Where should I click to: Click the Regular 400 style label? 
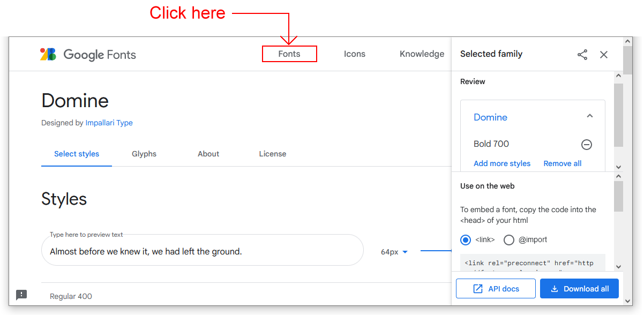71,296
